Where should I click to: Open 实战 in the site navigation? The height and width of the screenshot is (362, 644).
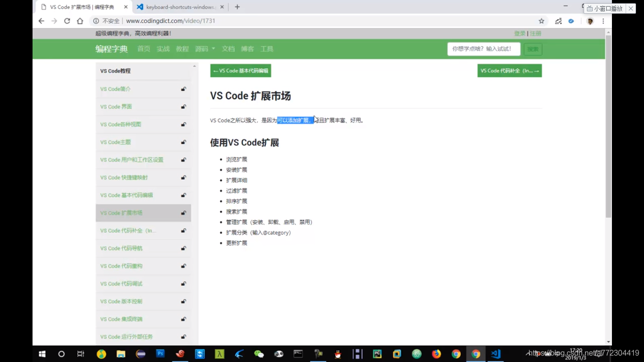coord(163,49)
